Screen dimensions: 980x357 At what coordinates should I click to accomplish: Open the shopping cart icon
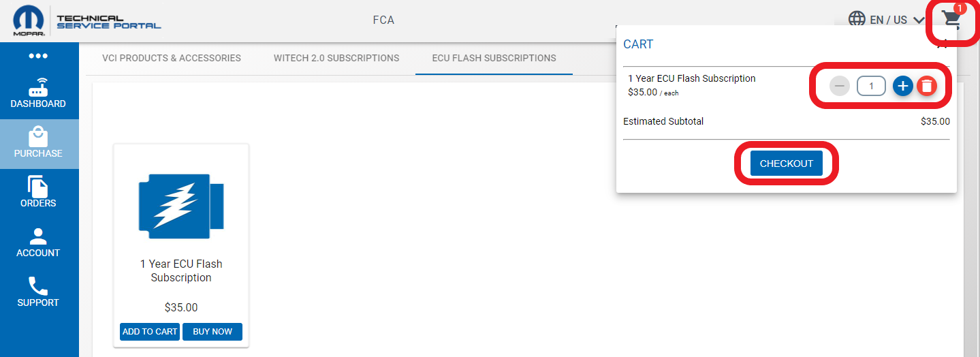(x=952, y=20)
